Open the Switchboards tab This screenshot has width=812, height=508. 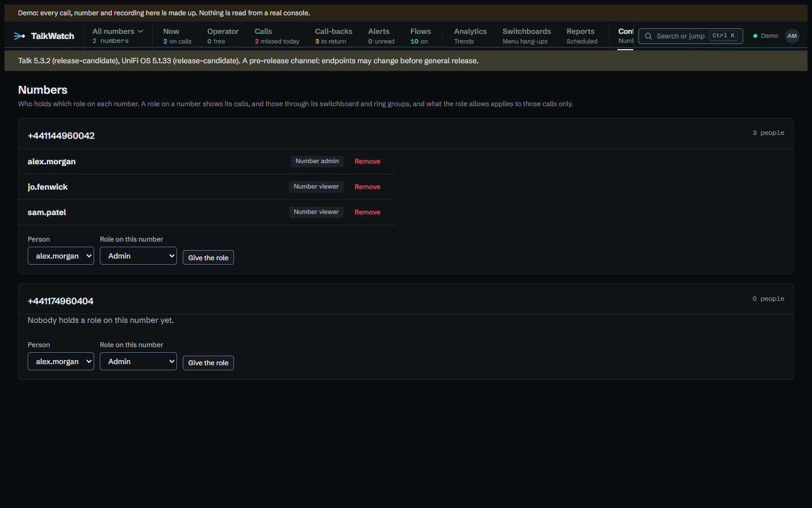pos(527,36)
